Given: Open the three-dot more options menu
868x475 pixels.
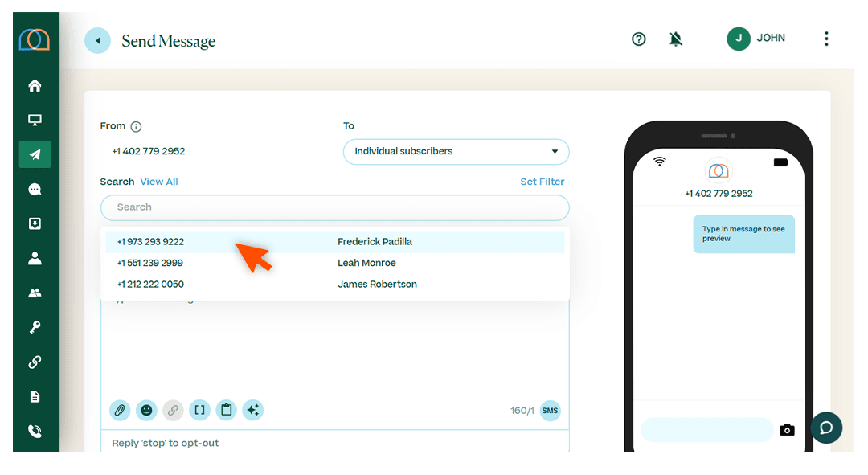Looking at the screenshot, I should [826, 39].
